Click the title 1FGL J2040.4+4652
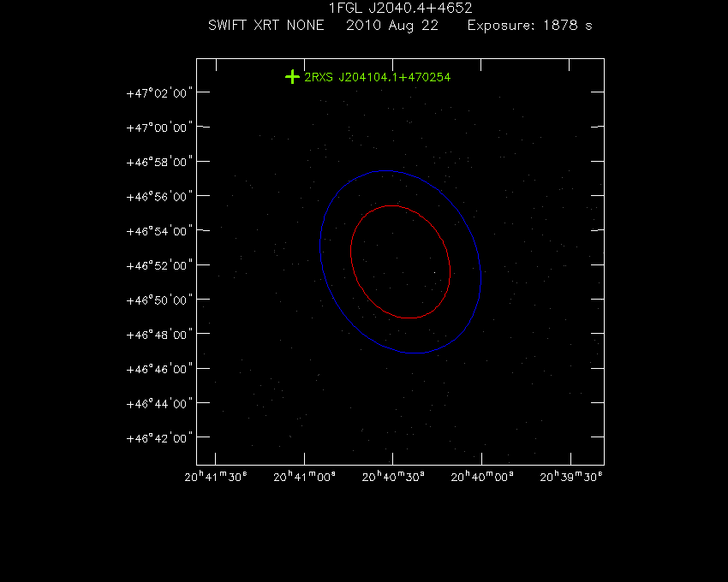 point(400,8)
